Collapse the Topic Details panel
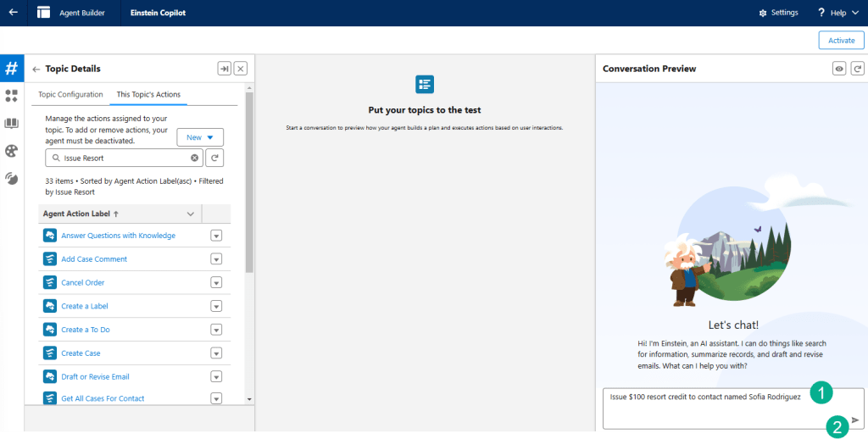This screenshot has width=868, height=439. [224, 69]
